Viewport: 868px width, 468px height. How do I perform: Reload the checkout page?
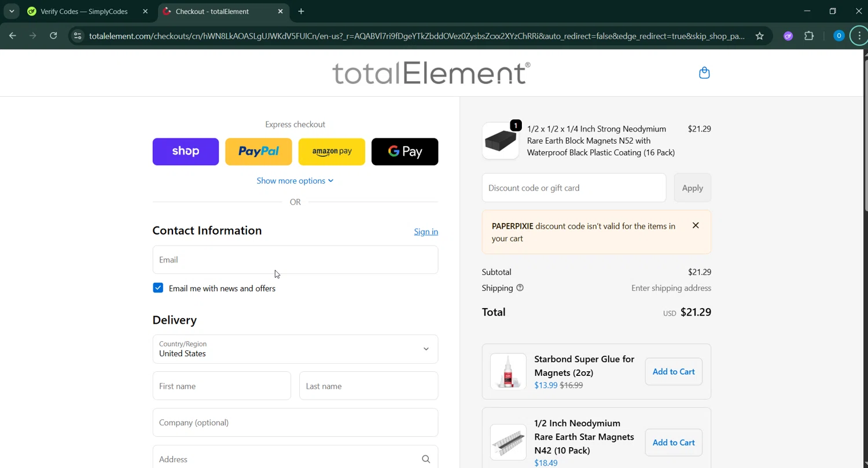coord(53,36)
